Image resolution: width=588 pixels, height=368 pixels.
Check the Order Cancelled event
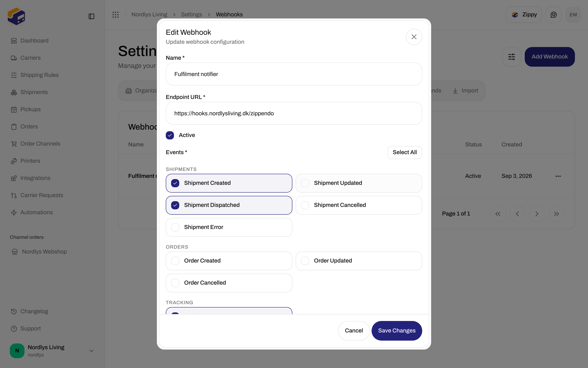(x=175, y=283)
